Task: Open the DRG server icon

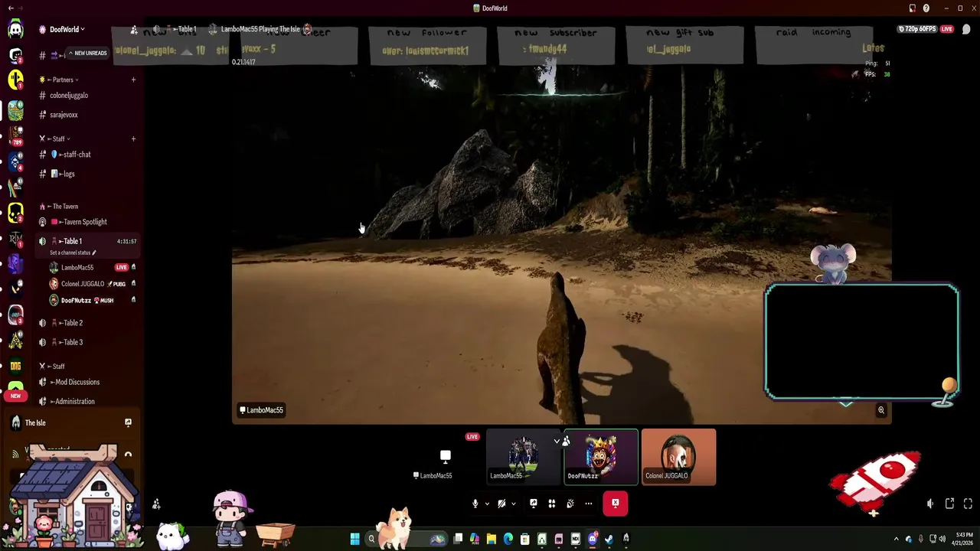Action: click(15, 366)
